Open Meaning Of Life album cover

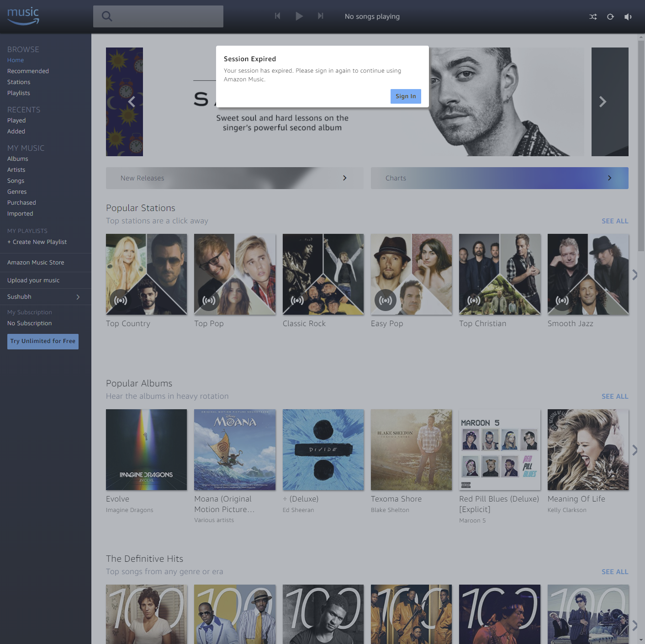pos(588,450)
